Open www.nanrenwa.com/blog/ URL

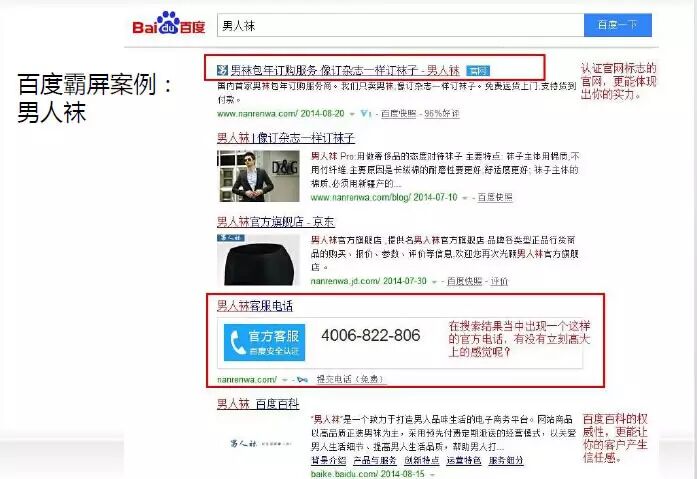[x=384, y=197]
